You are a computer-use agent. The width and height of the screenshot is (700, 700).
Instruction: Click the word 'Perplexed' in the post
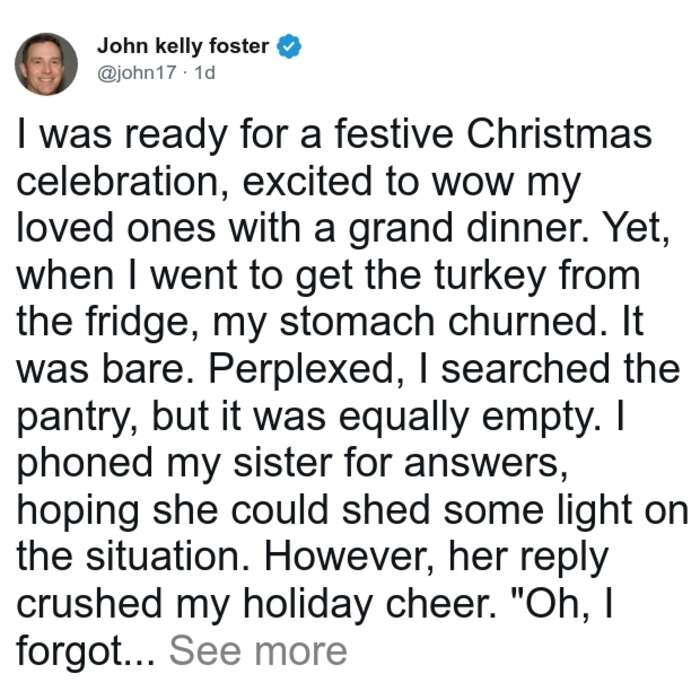click(x=302, y=371)
